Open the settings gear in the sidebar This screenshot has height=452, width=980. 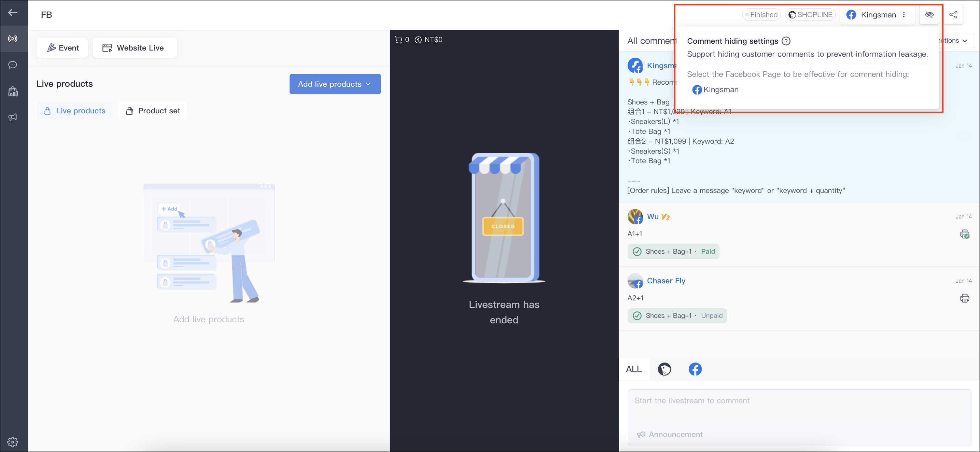point(13,442)
